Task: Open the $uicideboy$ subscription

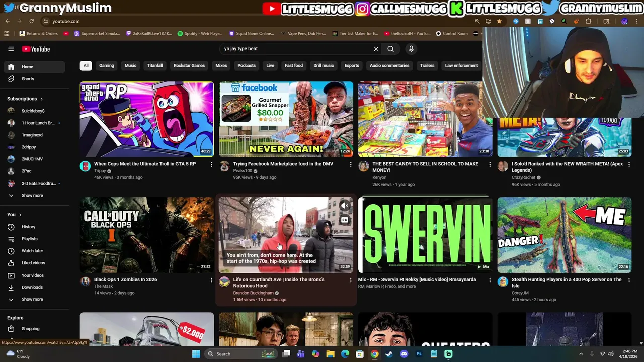Action: pyautogui.click(x=33, y=111)
